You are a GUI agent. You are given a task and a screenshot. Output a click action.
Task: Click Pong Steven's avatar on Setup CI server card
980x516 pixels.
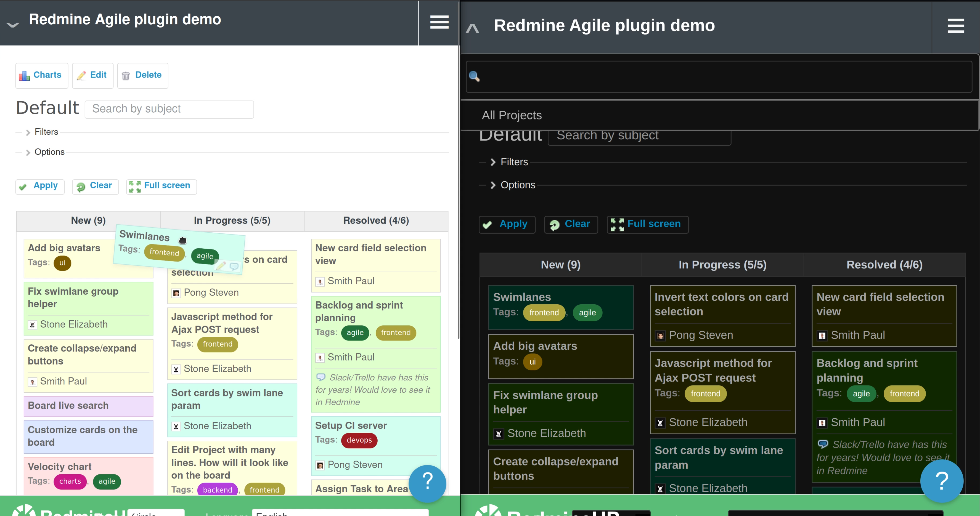320,465
